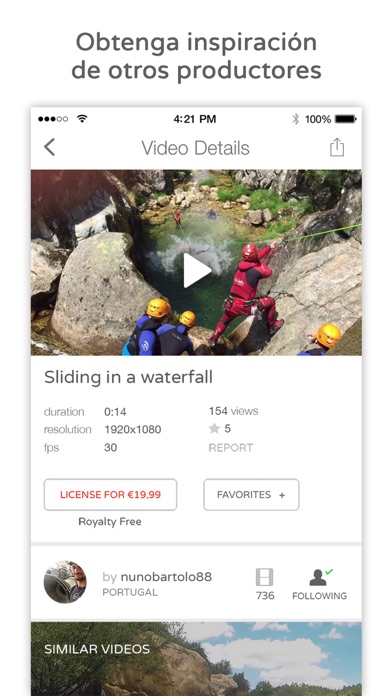Tap the Royalty Free label

tap(110, 522)
